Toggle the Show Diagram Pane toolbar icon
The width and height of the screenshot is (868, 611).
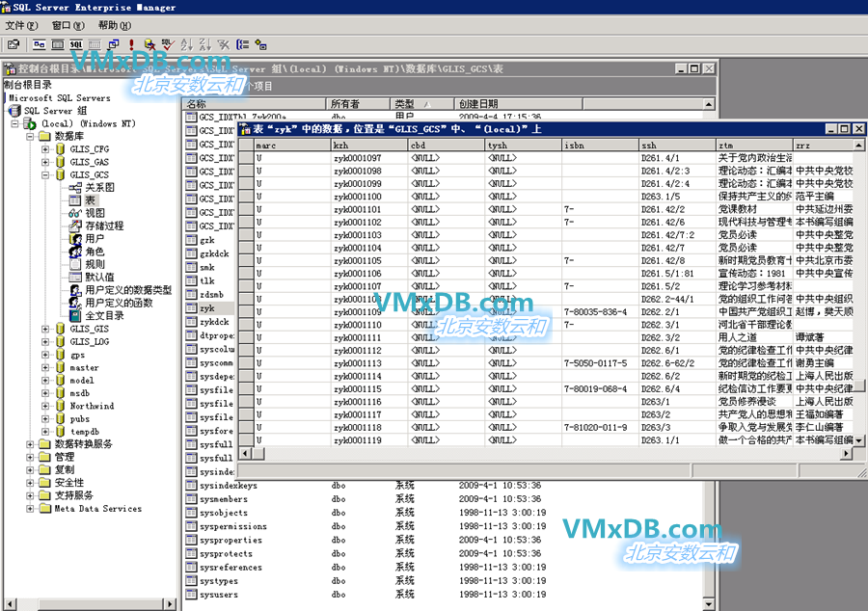40,44
